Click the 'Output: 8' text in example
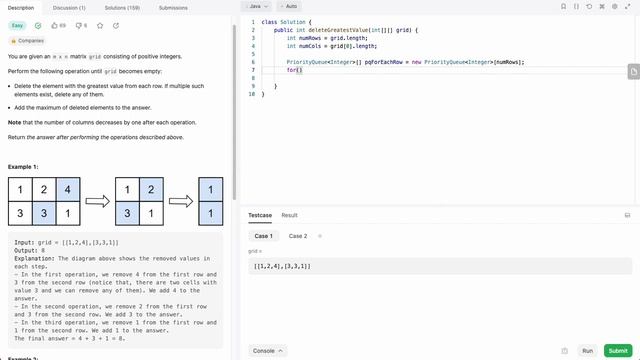 [x=29, y=251]
